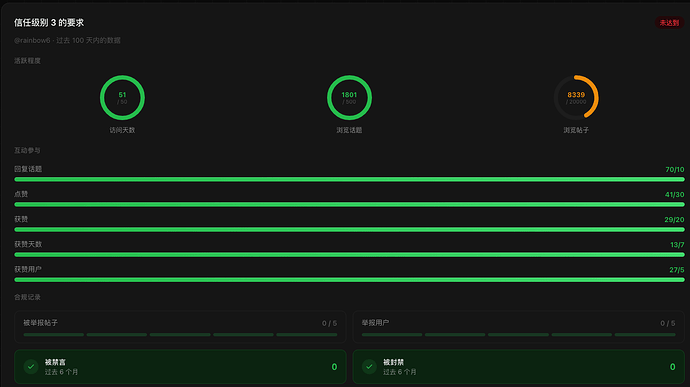Open the 被举报帖子 card
This screenshot has height=387, width=690.
pyautogui.click(x=180, y=327)
